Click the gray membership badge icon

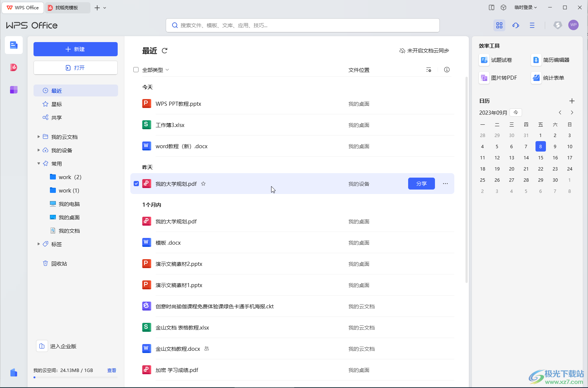pos(557,25)
